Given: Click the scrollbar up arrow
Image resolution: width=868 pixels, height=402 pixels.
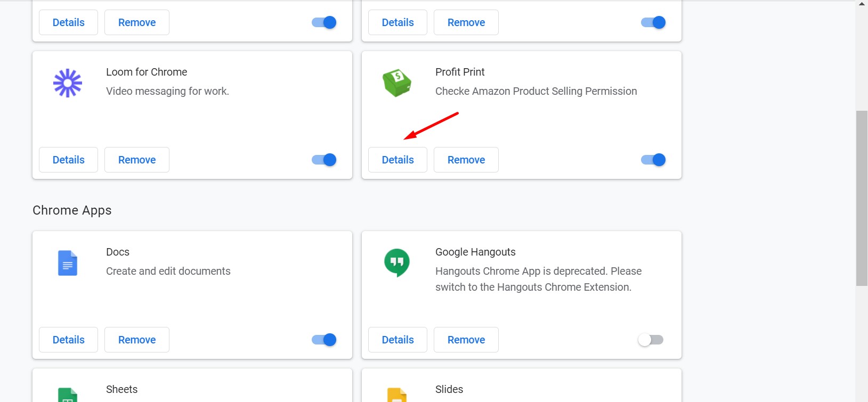Looking at the screenshot, I should (862, 4).
